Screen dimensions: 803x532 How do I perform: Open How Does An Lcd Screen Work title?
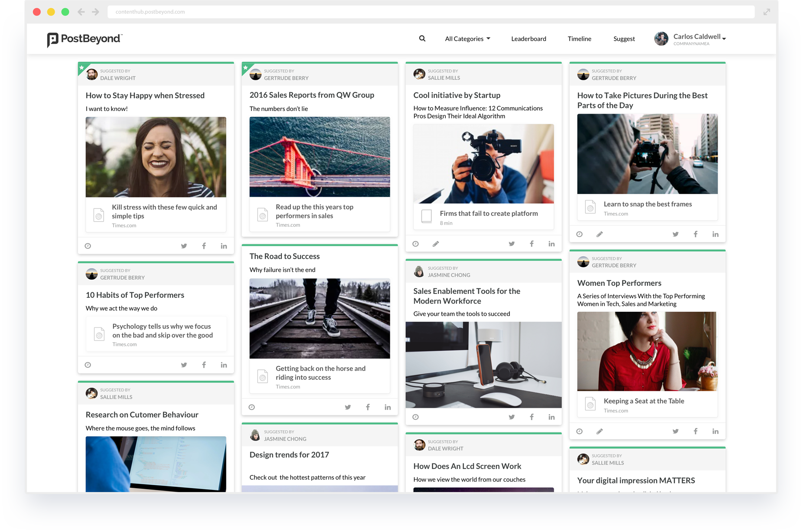coord(467,466)
